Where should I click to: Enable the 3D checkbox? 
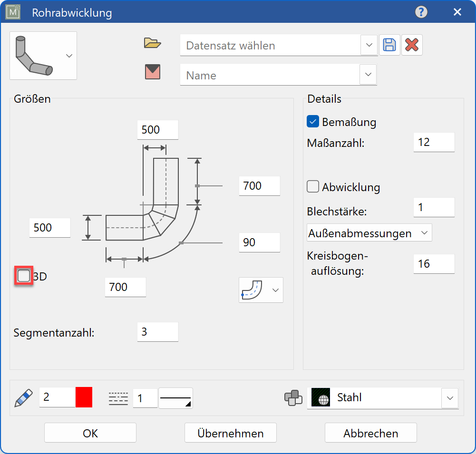click(23, 275)
